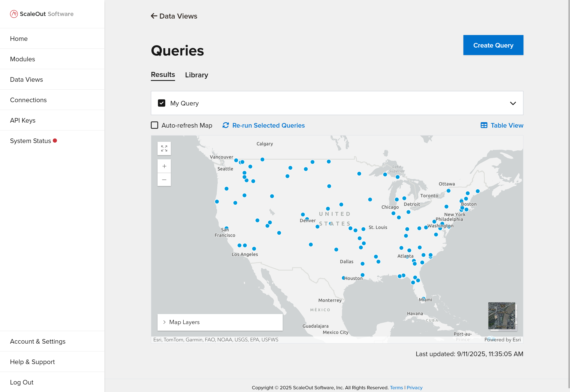570x392 pixels.
Task: Zoom out on the map
Action: click(x=164, y=180)
